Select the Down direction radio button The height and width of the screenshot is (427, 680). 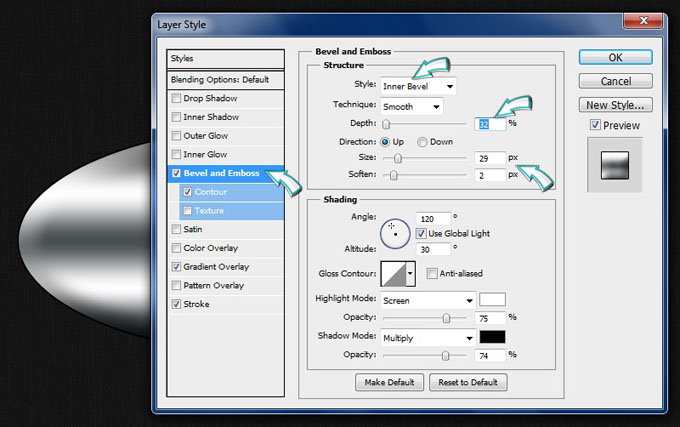tap(422, 142)
